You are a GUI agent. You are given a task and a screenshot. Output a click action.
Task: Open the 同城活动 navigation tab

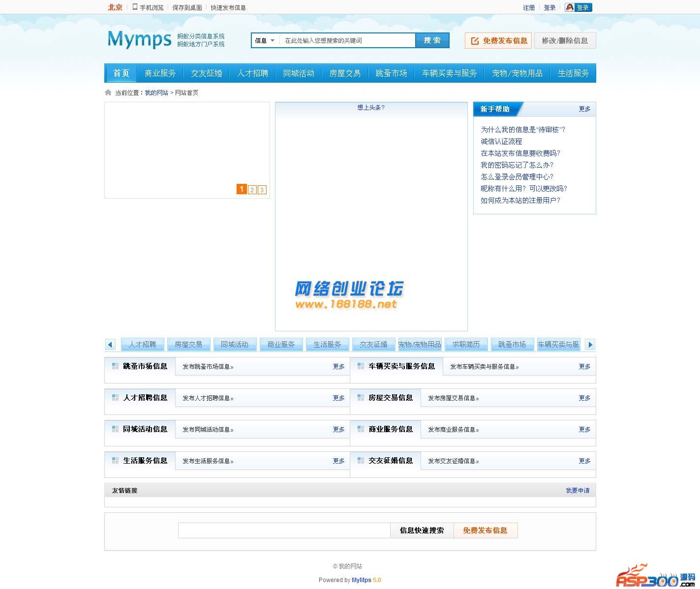pyautogui.click(x=299, y=73)
